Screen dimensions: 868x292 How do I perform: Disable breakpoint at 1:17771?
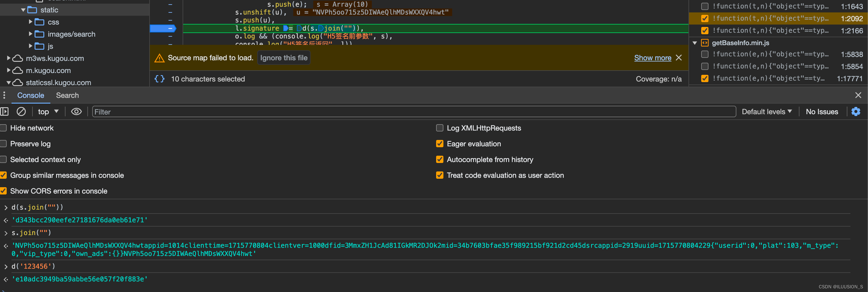coord(705,78)
